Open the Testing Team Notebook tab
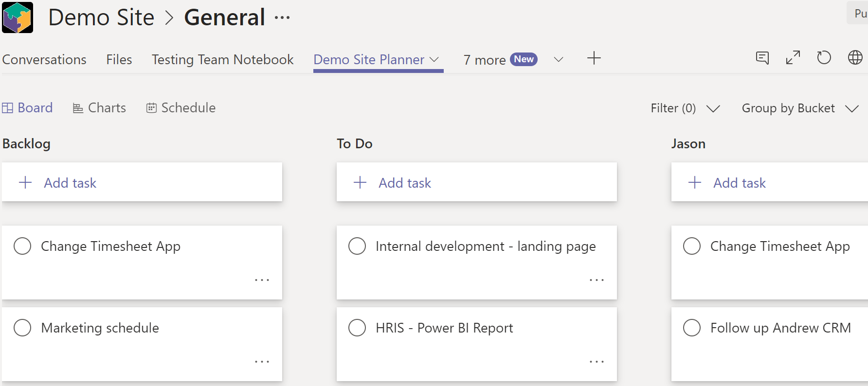The width and height of the screenshot is (868, 386). click(222, 59)
